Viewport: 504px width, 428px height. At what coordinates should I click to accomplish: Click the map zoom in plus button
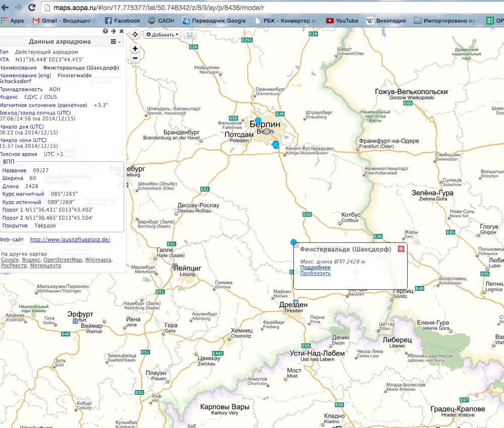(135, 49)
